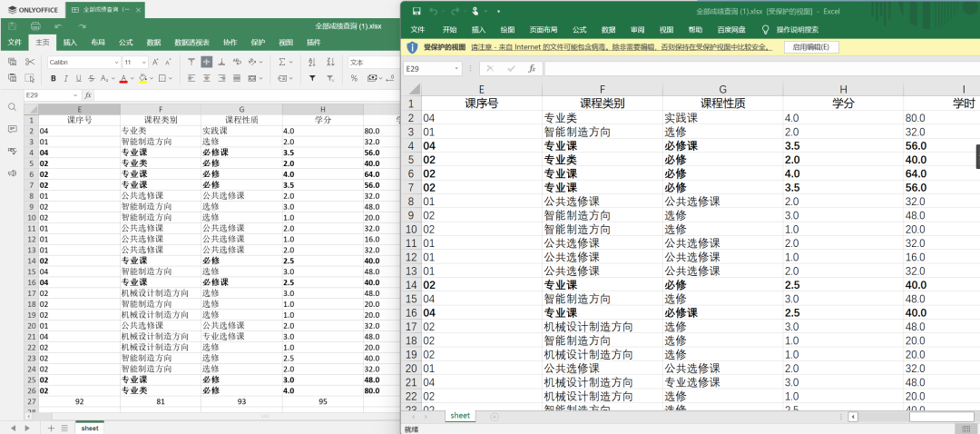The image size is (980, 434).
Task: Click align right icon in ONLYOFFICE
Action: coord(221,78)
